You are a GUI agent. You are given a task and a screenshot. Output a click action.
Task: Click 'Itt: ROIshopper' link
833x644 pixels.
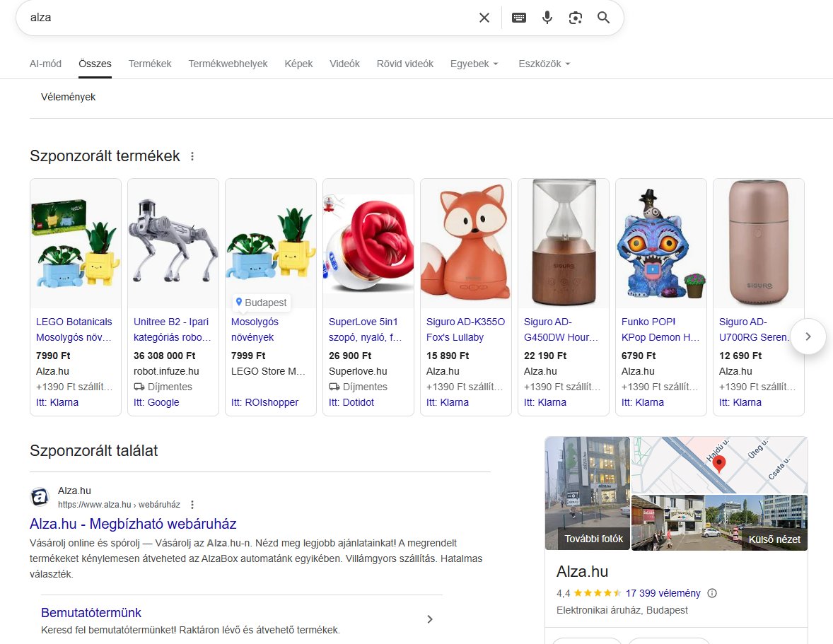pyautogui.click(x=264, y=402)
